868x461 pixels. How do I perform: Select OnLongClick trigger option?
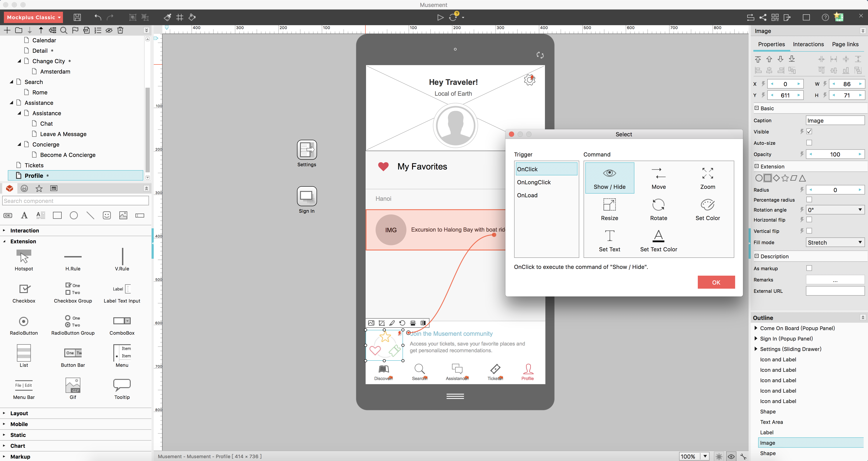point(533,182)
